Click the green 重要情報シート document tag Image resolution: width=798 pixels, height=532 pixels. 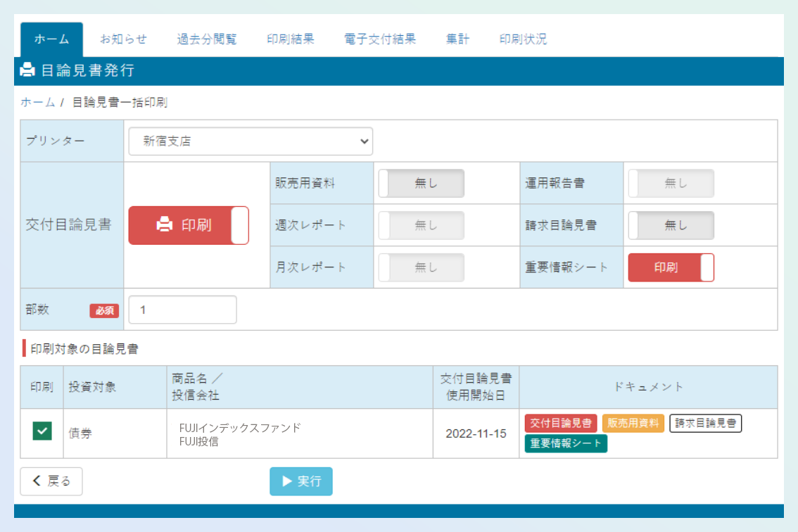[x=566, y=443]
